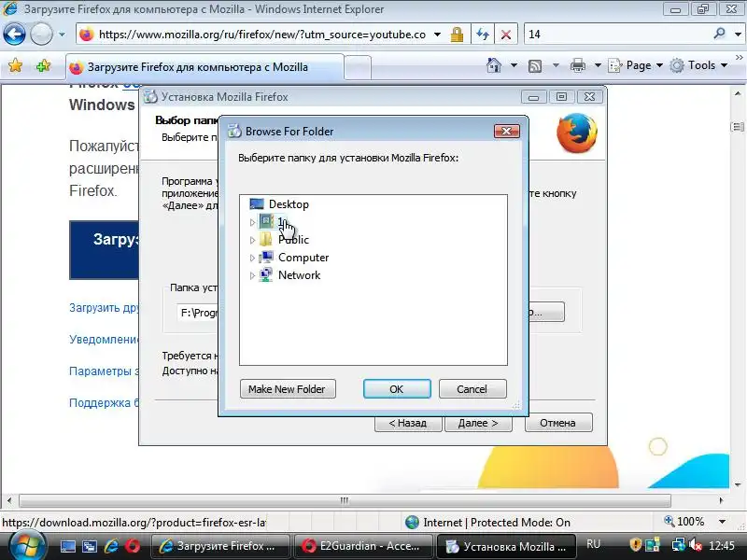The width and height of the screenshot is (747, 560).
Task: Open the zoom level dropdown arrow
Action: coord(722,522)
